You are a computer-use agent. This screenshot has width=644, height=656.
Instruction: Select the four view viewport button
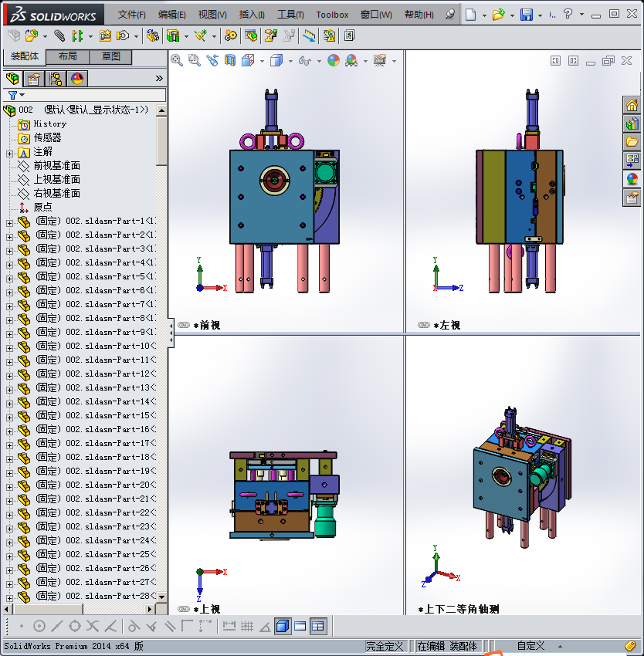tap(318, 626)
